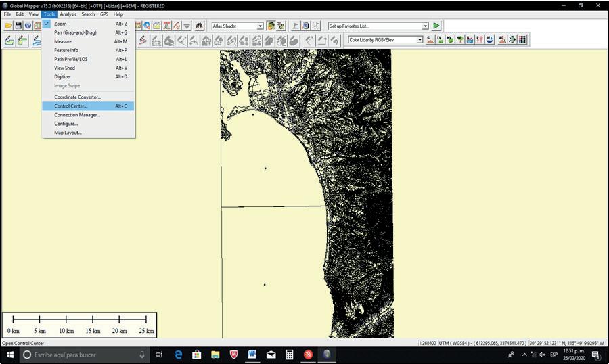This screenshot has width=609, height=364.
Task: Click the green Run Favorite play button
Action: click(436, 26)
